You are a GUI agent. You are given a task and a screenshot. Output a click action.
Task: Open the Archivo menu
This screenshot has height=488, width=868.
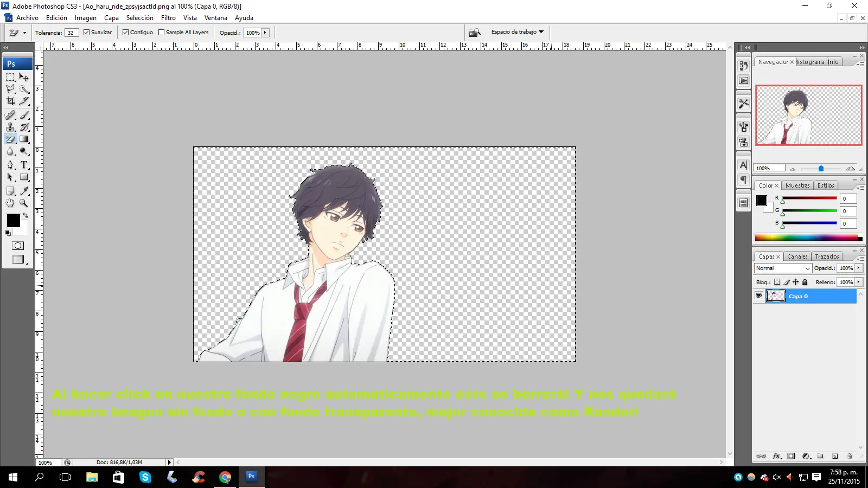pos(27,18)
